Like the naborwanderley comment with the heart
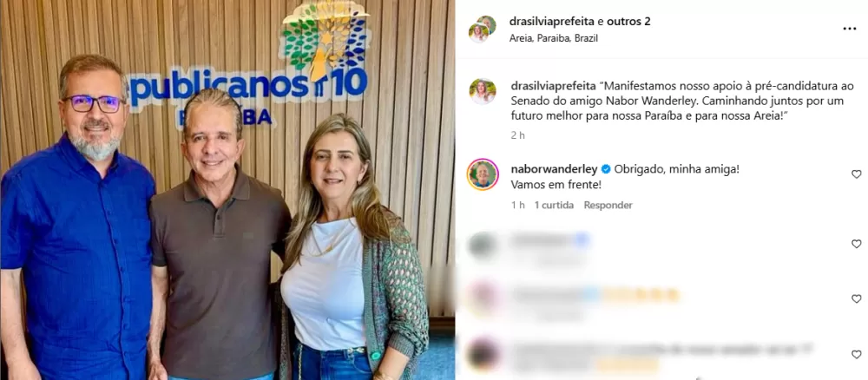The width and height of the screenshot is (868, 380). (857, 174)
